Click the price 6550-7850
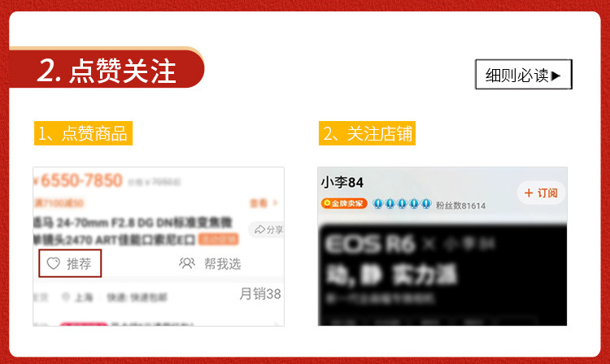This screenshot has width=610, height=364. (x=81, y=180)
